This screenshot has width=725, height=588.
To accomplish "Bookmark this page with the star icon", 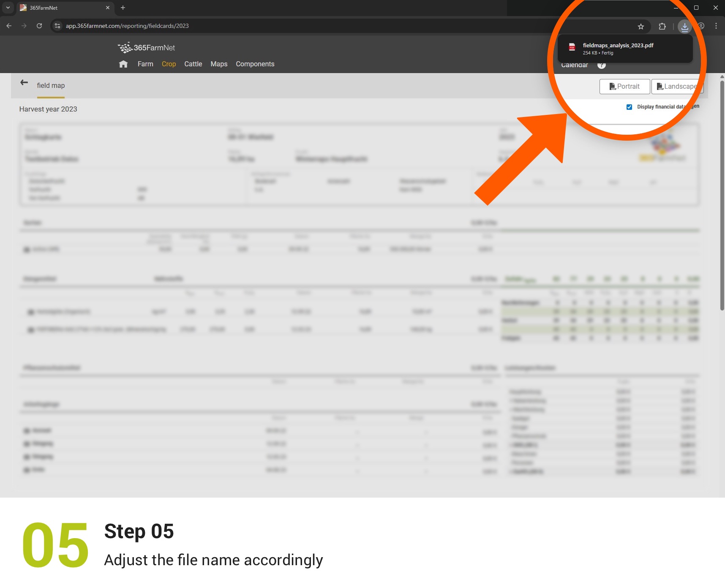I will (641, 26).
